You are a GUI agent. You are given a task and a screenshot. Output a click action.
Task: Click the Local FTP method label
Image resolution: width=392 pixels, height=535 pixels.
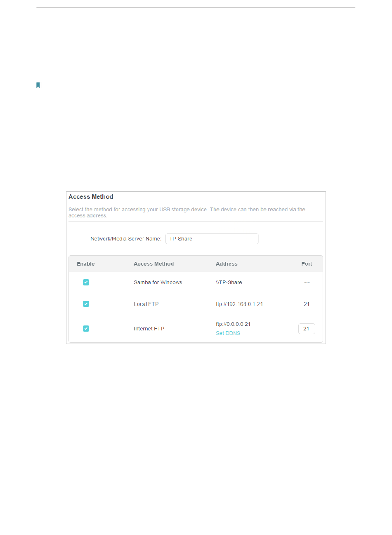pyautogui.click(x=146, y=304)
